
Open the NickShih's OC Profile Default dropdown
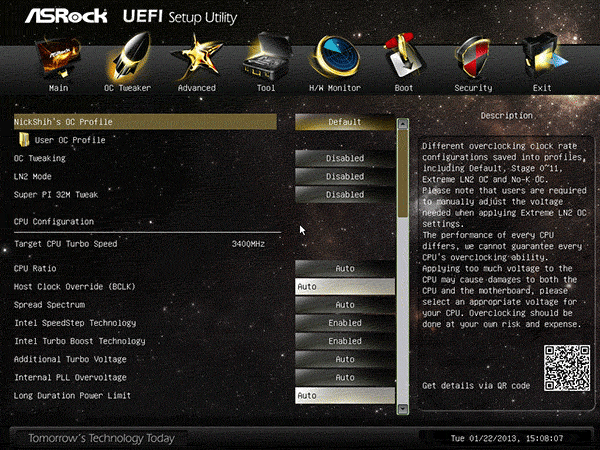pyautogui.click(x=344, y=122)
